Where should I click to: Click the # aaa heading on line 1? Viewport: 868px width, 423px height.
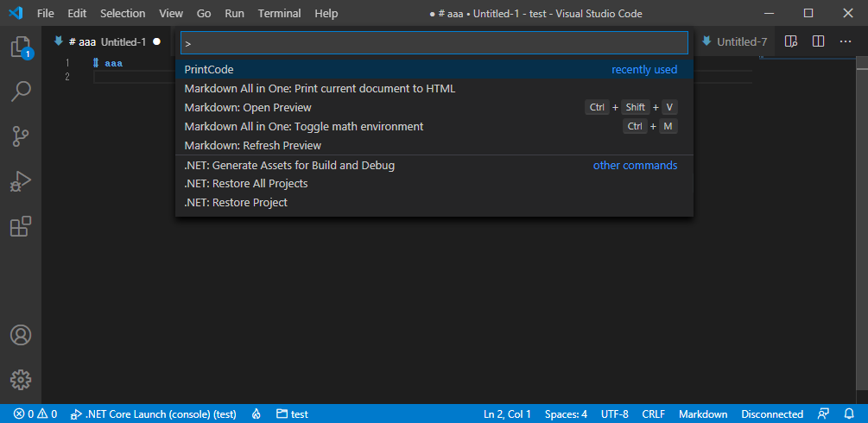pyautogui.click(x=108, y=63)
